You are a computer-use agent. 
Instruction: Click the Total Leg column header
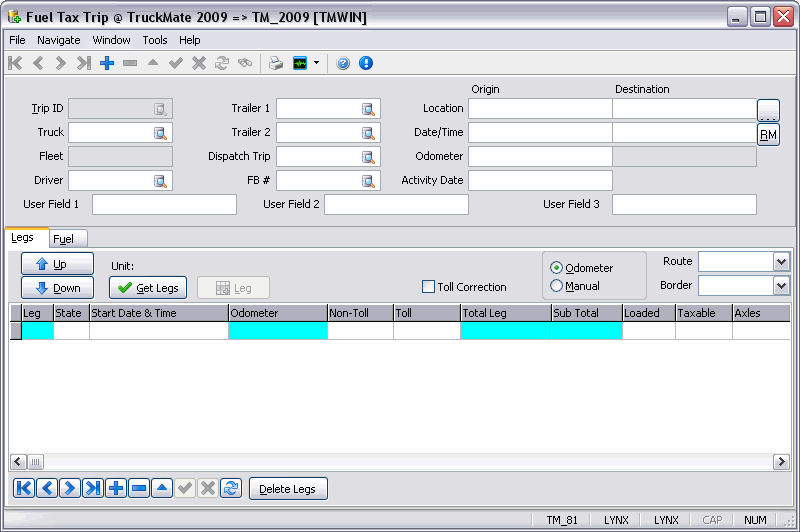pyautogui.click(x=506, y=313)
